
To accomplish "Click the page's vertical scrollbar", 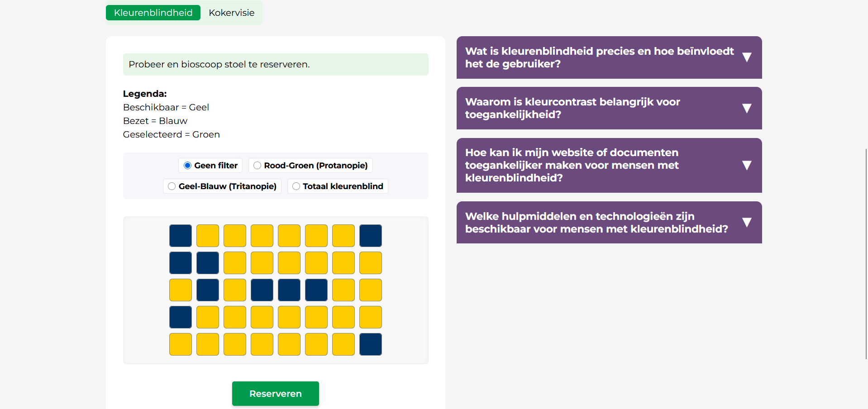I will [x=866, y=253].
